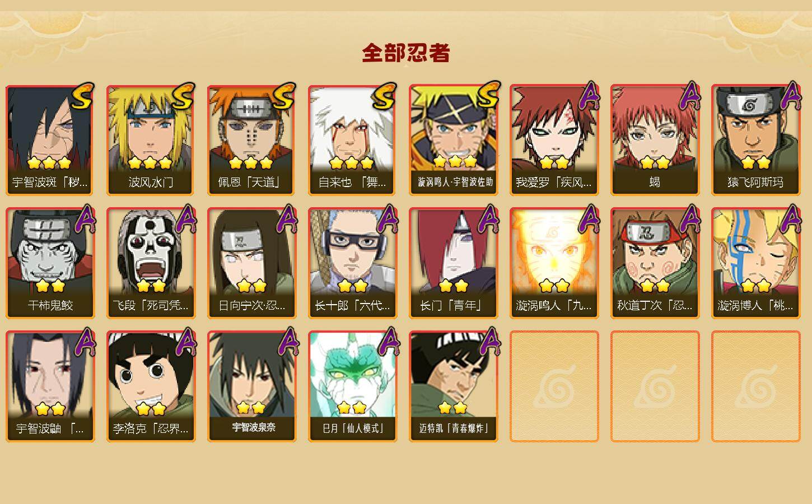This screenshot has height=504, width=812.
Task: Open the 飞段「死司凭血」 card
Action: [151, 263]
